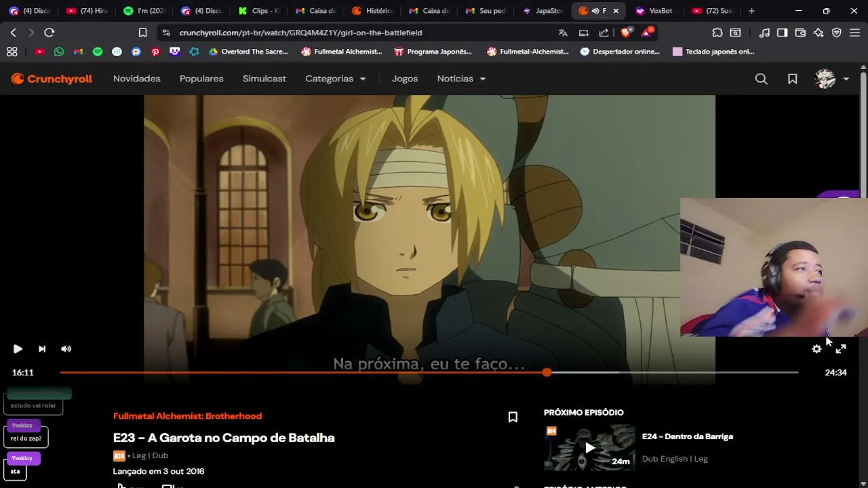Mute the Crunchyroll tab audio icon
868x488 pixels.
(595, 11)
